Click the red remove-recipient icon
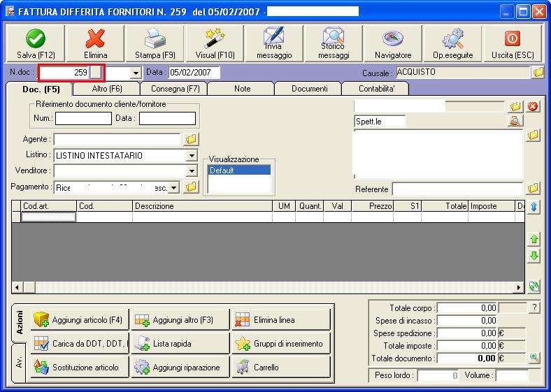The height and width of the screenshot is (392, 551). pyautogui.click(x=533, y=106)
